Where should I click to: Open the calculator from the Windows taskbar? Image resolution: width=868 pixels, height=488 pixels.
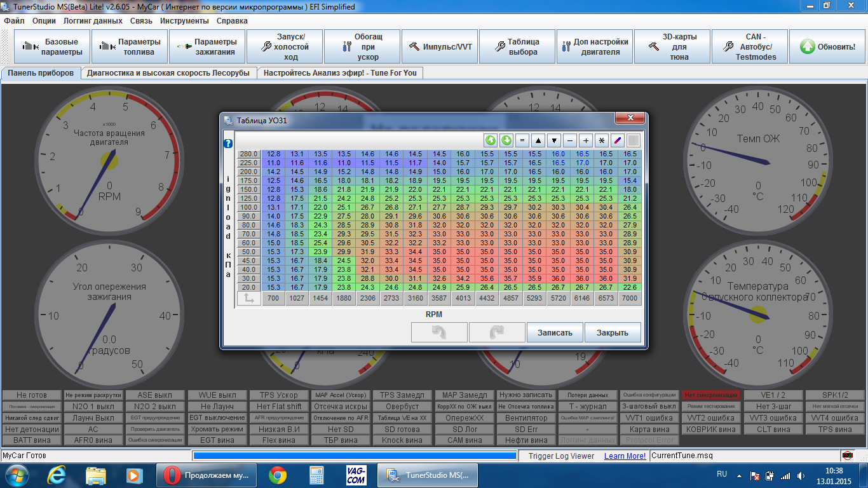(x=316, y=475)
